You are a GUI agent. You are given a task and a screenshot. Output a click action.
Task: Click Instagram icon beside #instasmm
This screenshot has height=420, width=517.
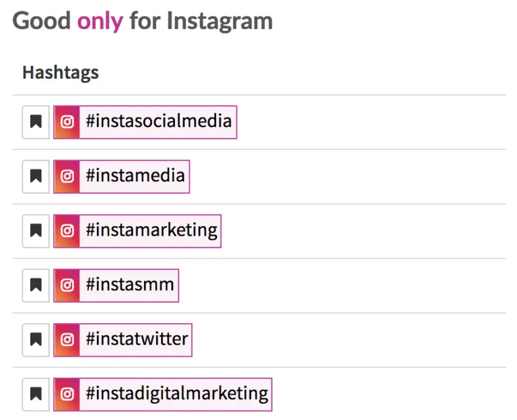[x=67, y=285]
